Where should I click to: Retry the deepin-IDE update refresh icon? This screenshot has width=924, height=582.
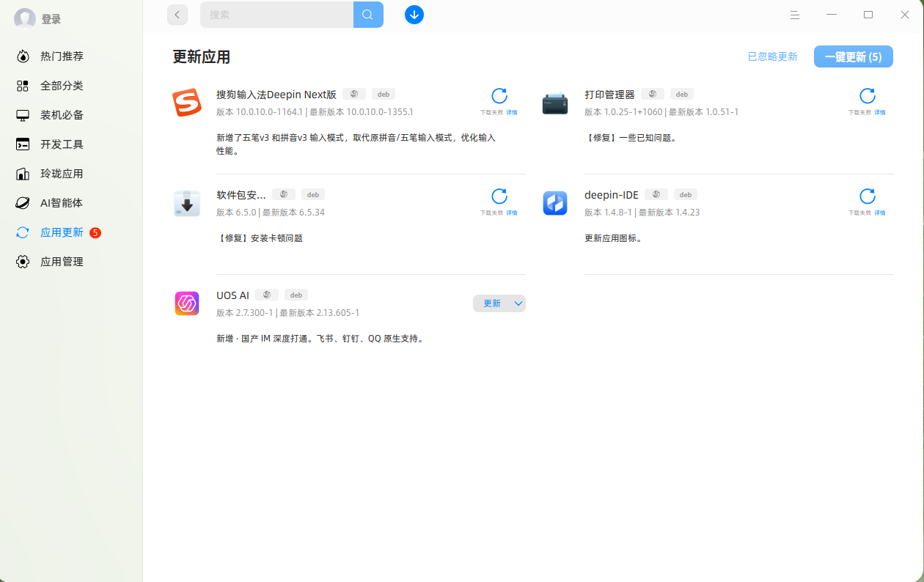click(x=868, y=196)
